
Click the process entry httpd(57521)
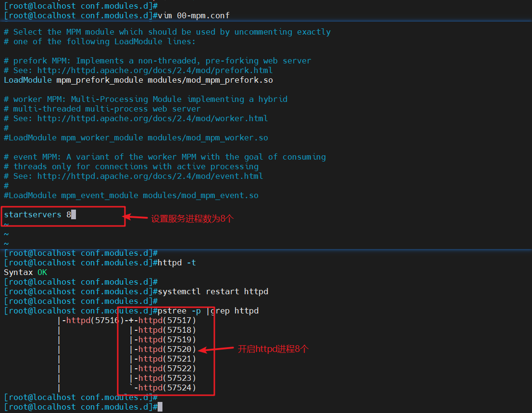[167, 359]
